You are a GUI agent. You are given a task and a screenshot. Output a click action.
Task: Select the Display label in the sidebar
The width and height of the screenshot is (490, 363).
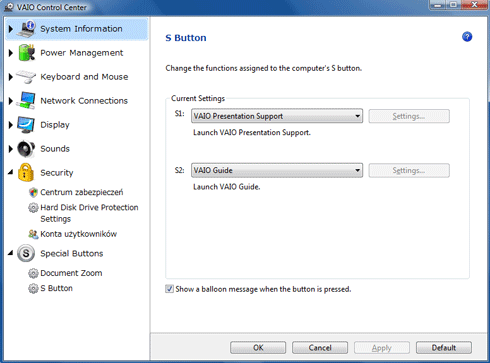(x=55, y=125)
